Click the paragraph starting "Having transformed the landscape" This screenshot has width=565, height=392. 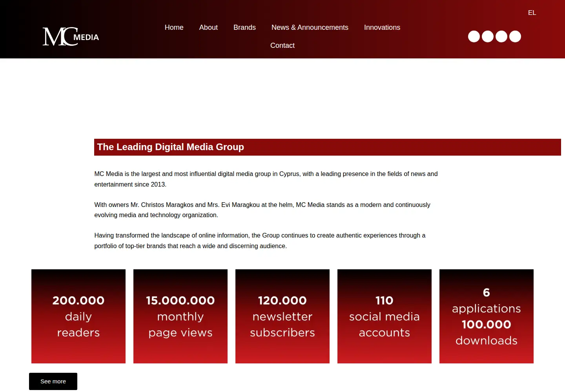pos(260,241)
